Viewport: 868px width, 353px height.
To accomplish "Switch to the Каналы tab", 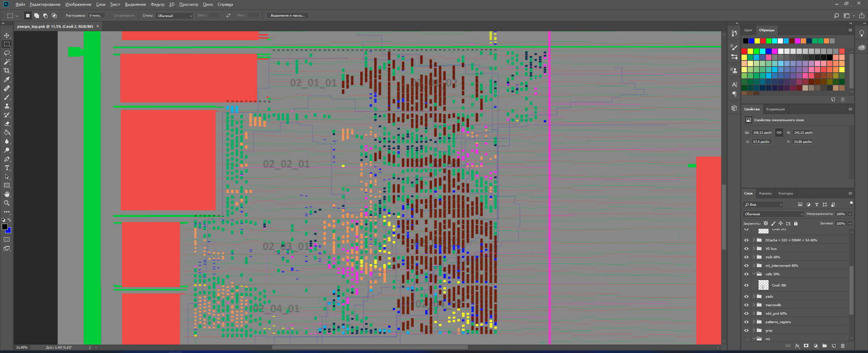I will (765, 193).
